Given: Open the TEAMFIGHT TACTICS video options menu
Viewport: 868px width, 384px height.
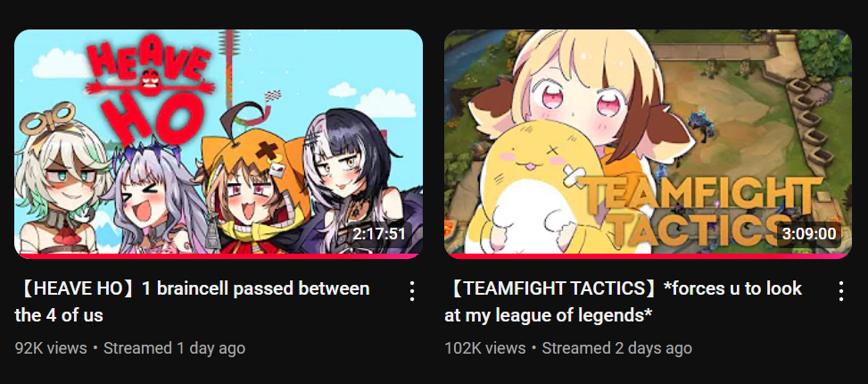Looking at the screenshot, I should [841, 291].
